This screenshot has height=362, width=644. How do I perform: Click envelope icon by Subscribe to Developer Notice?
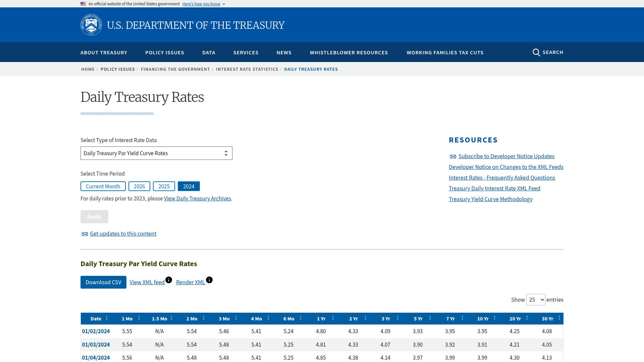[x=453, y=157]
